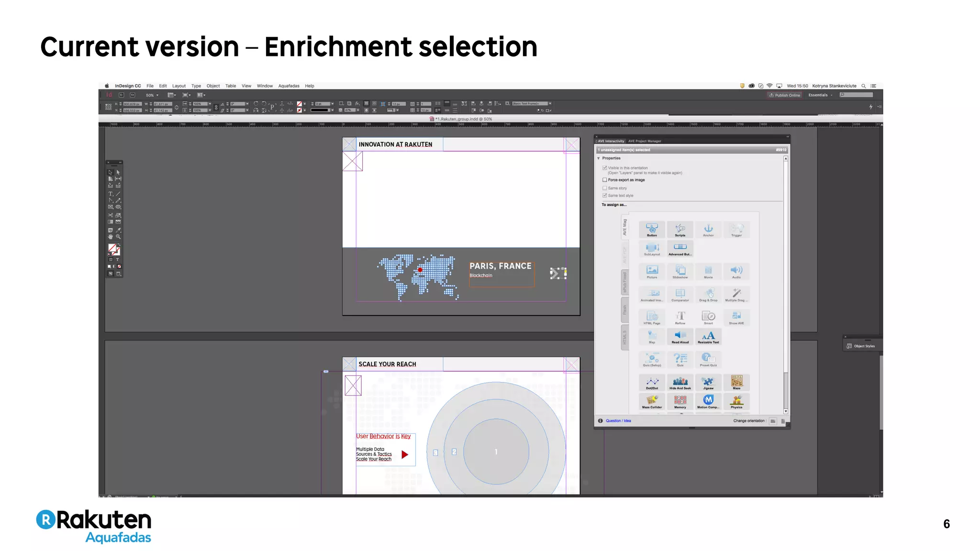Viewport: 980px width, 551px height.
Task: Assign item as Scripts enrichment
Action: pyautogui.click(x=680, y=230)
